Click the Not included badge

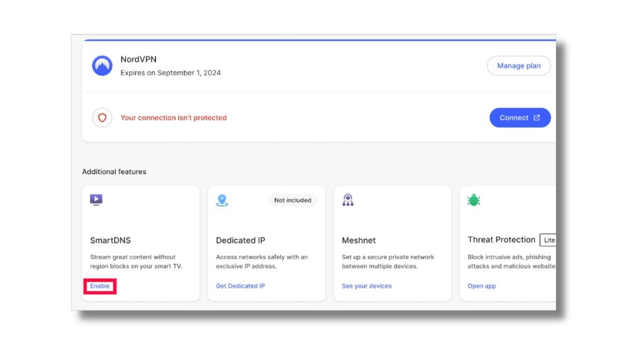(x=293, y=200)
